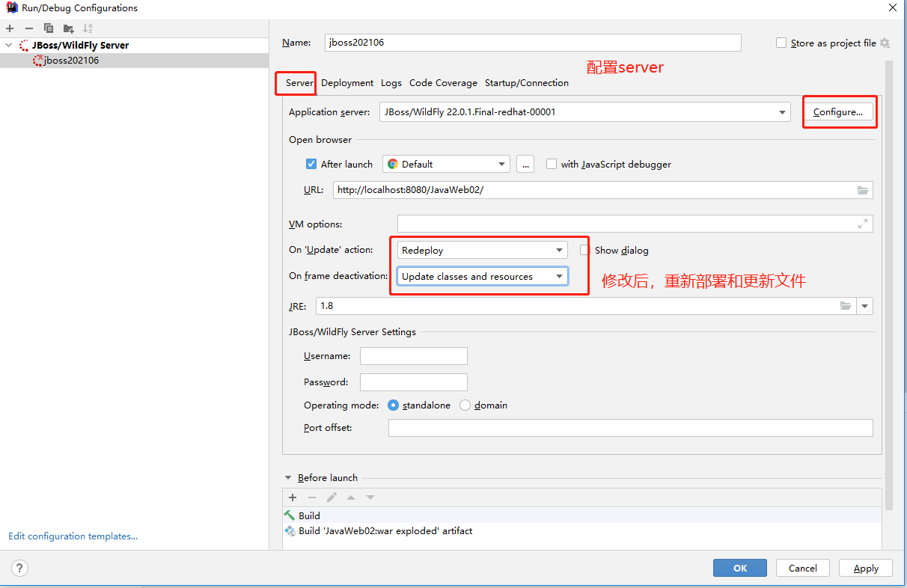Screen dimensions: 907x588
Task: Click the Port offset input field
Action: [x=631, y=428]
